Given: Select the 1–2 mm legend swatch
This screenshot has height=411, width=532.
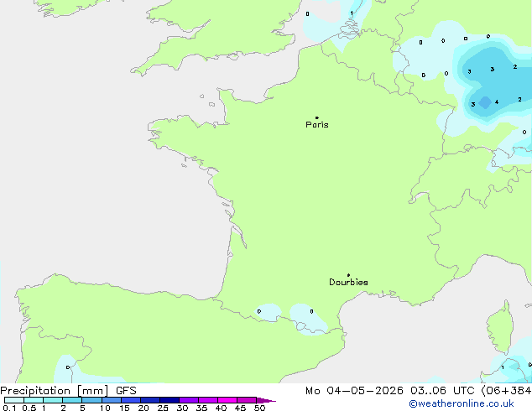Looking at the screenshot, I should point(53,400).
